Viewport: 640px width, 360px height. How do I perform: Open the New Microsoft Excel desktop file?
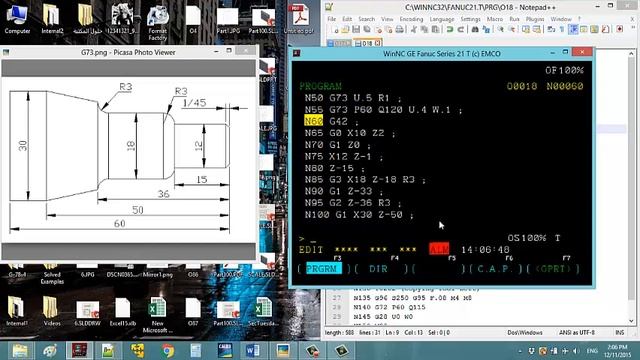tap(158, 314)
